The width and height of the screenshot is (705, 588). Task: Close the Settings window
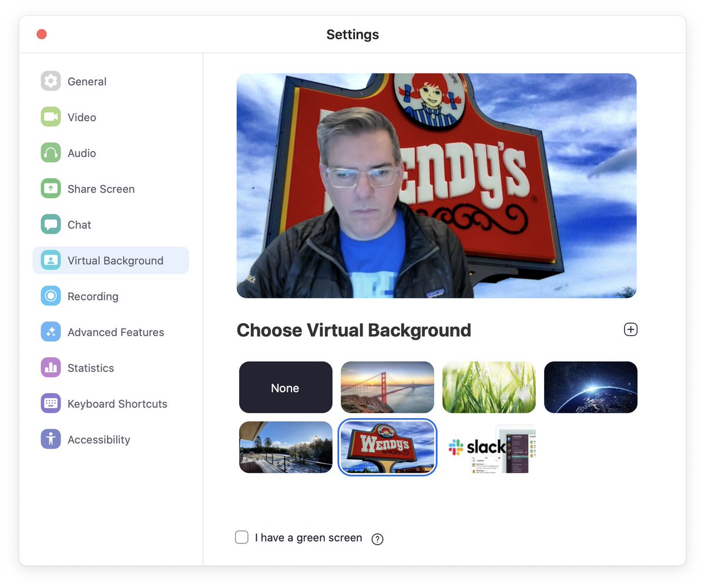(42, 34)
